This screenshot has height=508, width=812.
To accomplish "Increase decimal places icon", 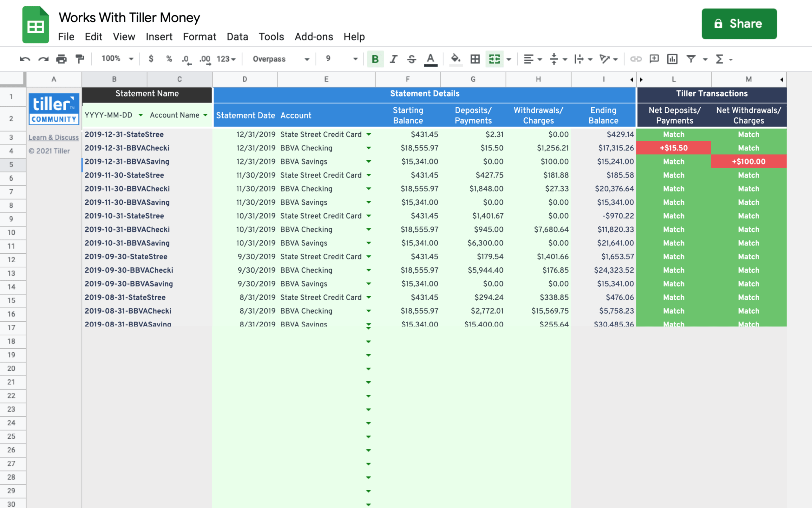I will [205, 59].
